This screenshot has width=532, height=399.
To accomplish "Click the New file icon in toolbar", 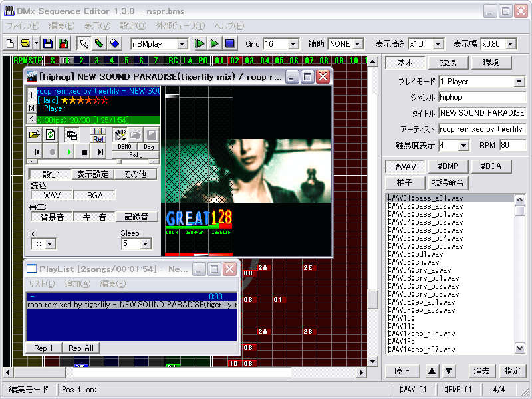I will (11, 44).
